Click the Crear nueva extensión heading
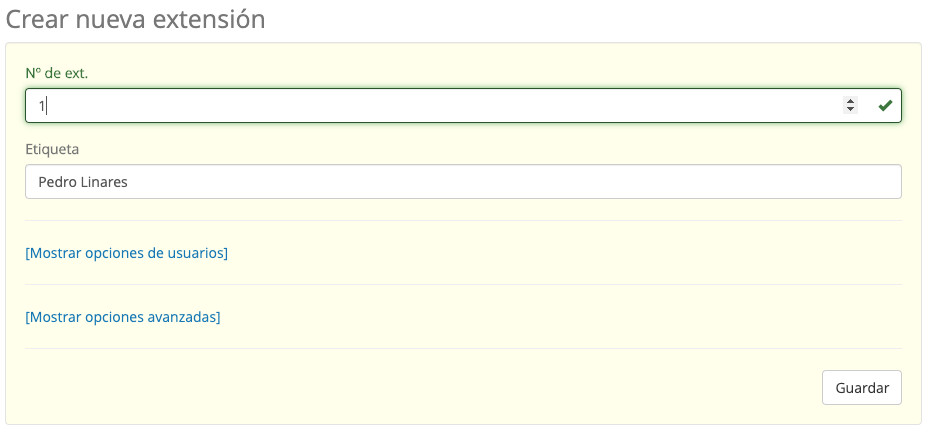 tap(136, 19)
